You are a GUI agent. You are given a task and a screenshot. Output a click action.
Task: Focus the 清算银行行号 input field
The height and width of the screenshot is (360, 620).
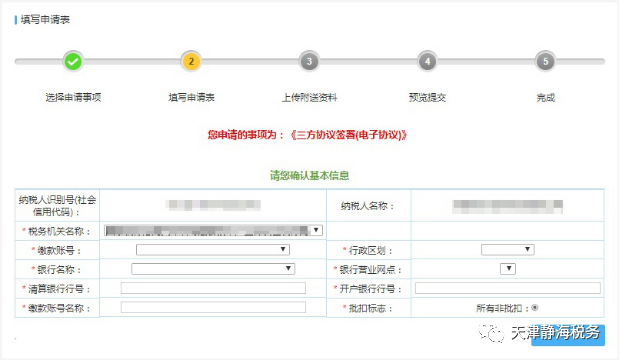tap(213, 288)
